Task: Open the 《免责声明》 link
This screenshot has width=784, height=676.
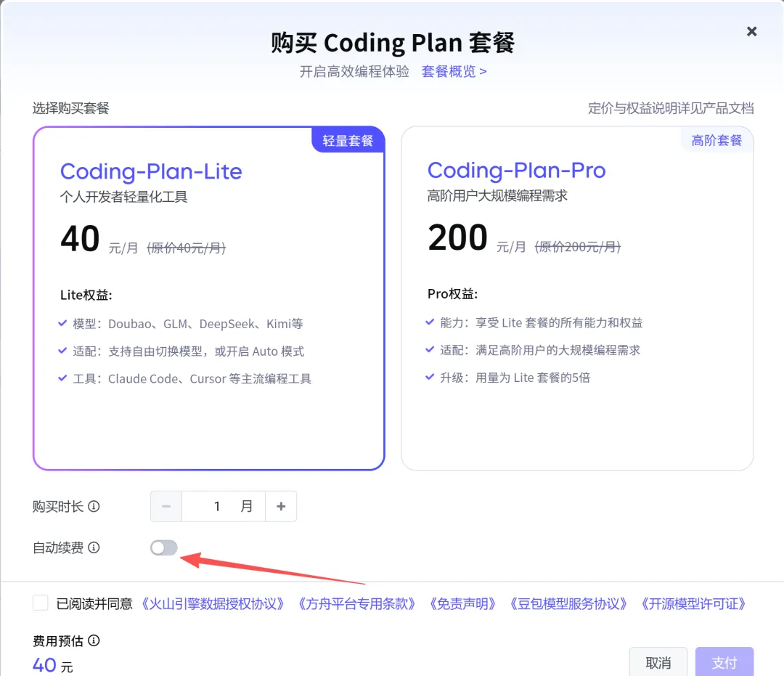Action: pyautogui.click(x=462, y=603)
